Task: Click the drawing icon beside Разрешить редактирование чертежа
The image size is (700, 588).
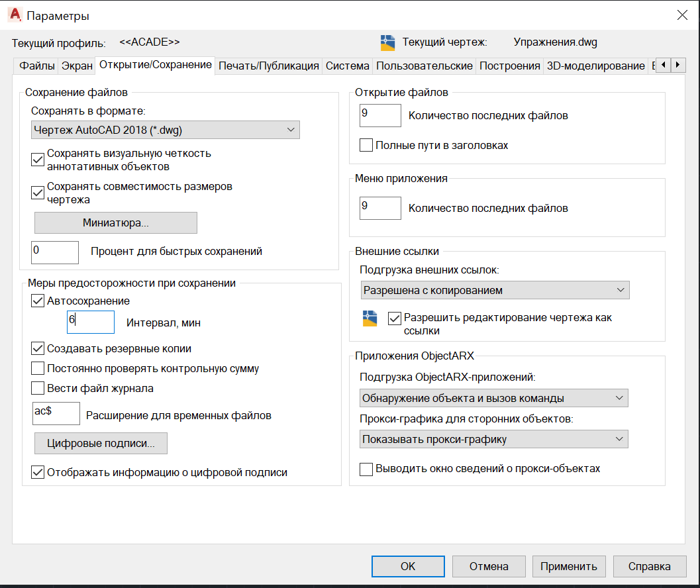Action: (370, 318)
